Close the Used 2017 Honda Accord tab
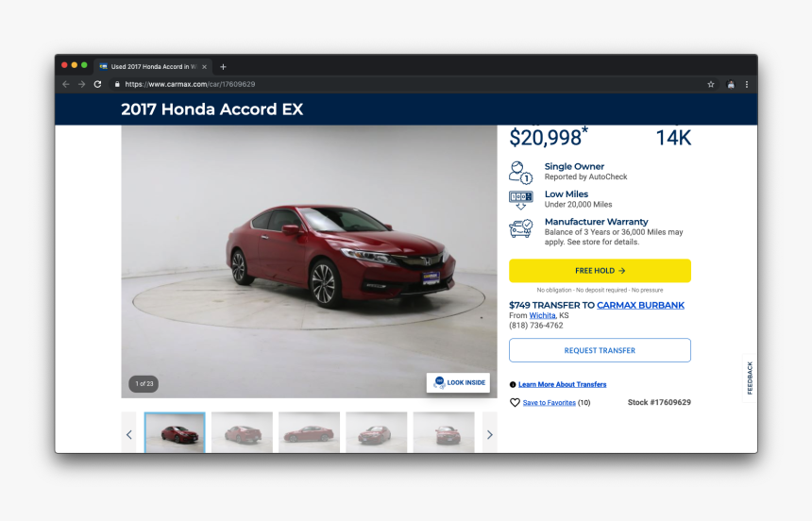This screenshot has width=812, height=521. 205,67
